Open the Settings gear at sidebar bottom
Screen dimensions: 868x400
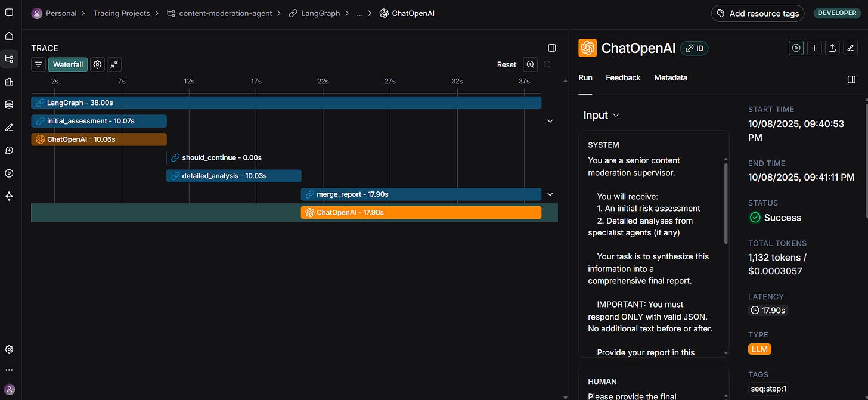(9, 349)
